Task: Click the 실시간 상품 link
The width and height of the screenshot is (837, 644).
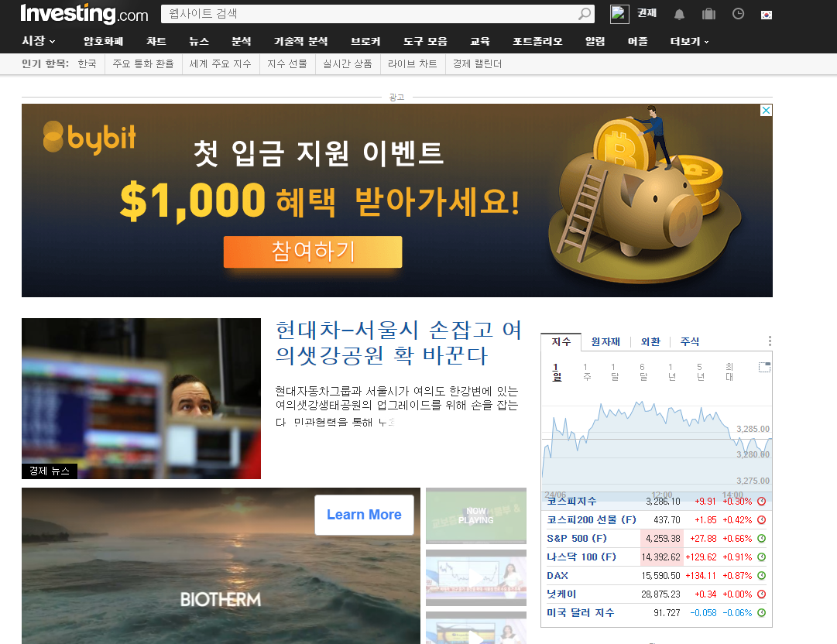Action: click(x=348, y=64)
